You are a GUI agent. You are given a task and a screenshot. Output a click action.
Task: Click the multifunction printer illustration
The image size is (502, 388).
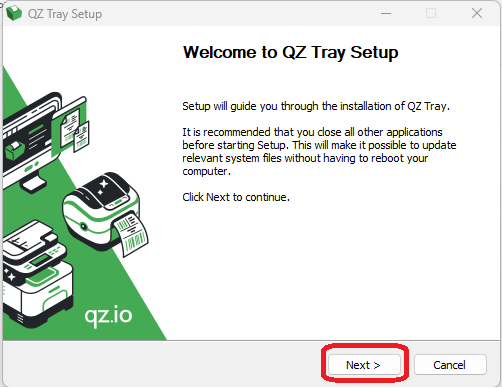[37, 274]
